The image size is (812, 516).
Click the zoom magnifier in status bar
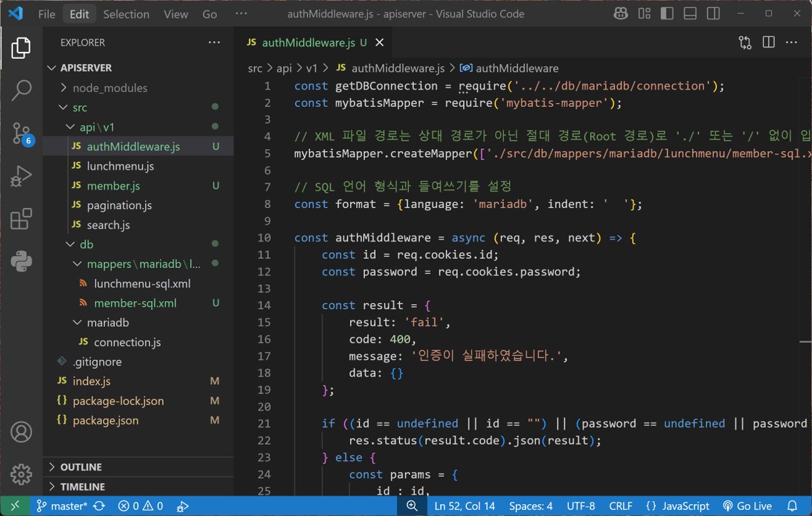(x=412, y=506)
